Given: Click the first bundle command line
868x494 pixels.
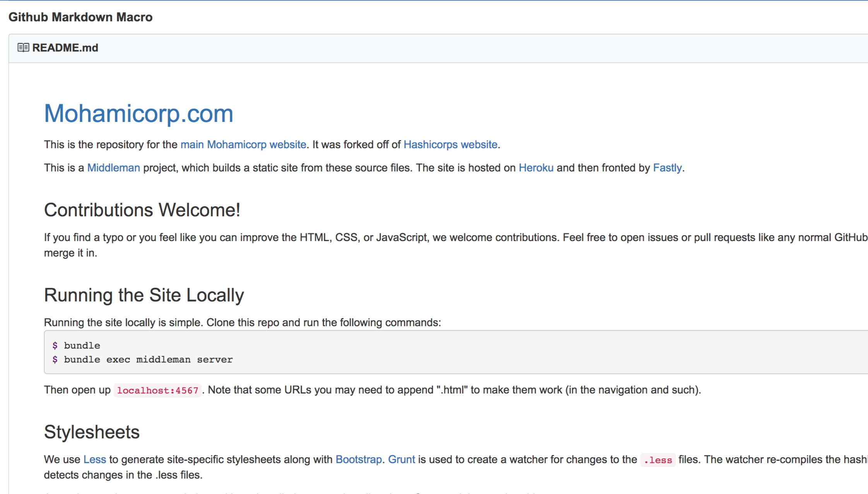Looking at the screenshot, I should [x=82, y=345].
